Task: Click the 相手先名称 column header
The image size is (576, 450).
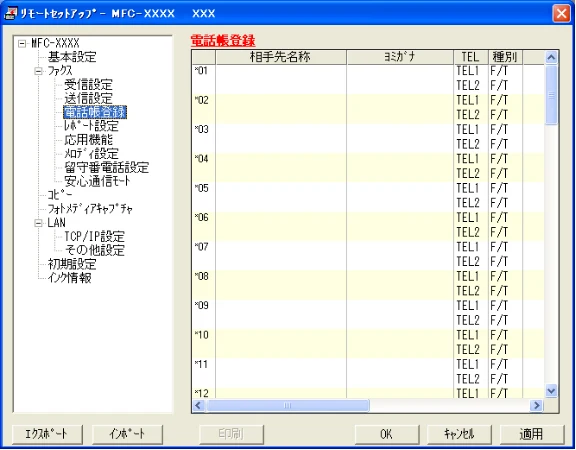Action: (x=281, y=57)
